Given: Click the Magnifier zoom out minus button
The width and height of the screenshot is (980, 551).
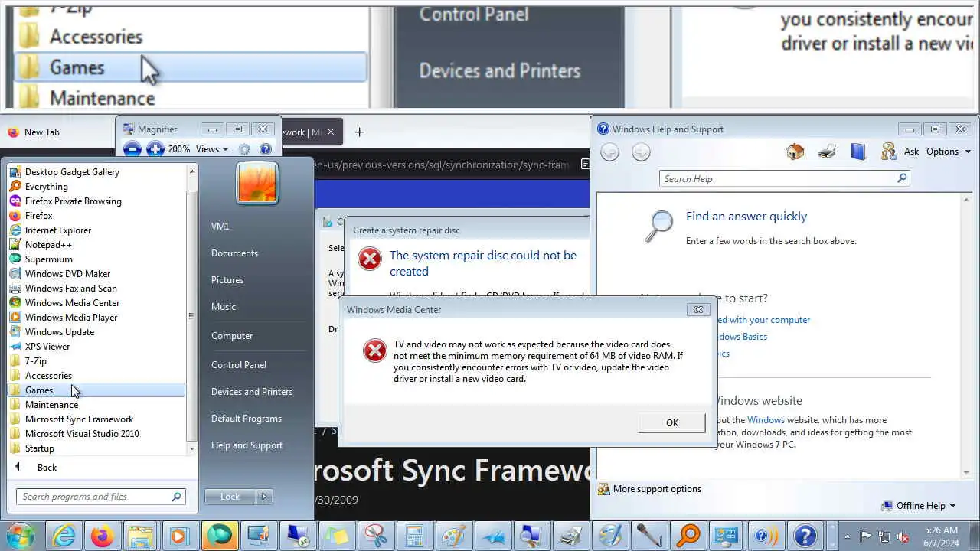Looking at the screenshot, I should [x=132, y=149].
